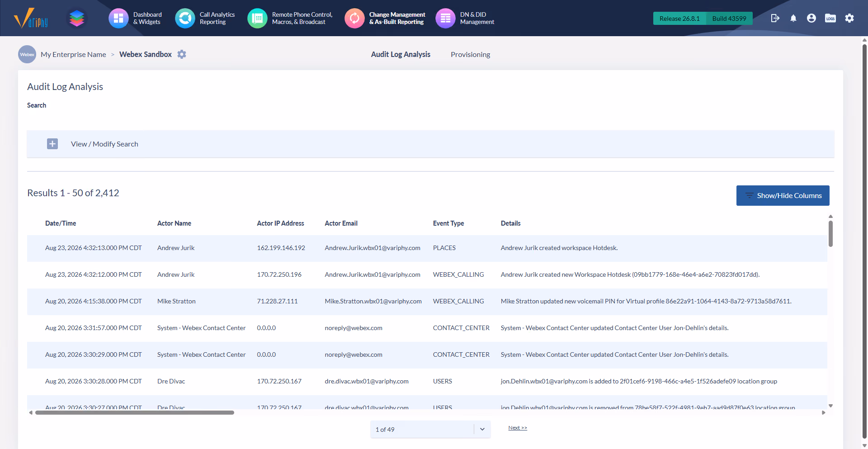This screenshot has height=449, width=868.
Task: Click IP 170.72.250.167 in 3:30:28 row
Action: tap(279, 381)
